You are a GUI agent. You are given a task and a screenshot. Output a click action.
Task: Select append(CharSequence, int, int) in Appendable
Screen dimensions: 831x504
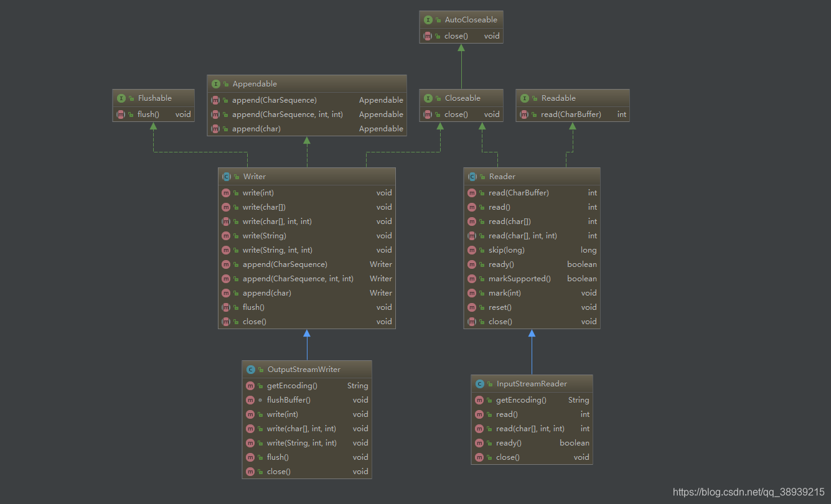click(307, 114)
